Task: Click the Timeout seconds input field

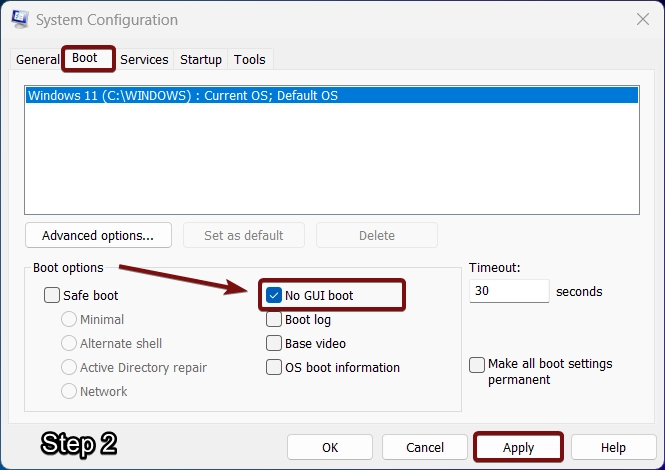Action: point(509,291)
